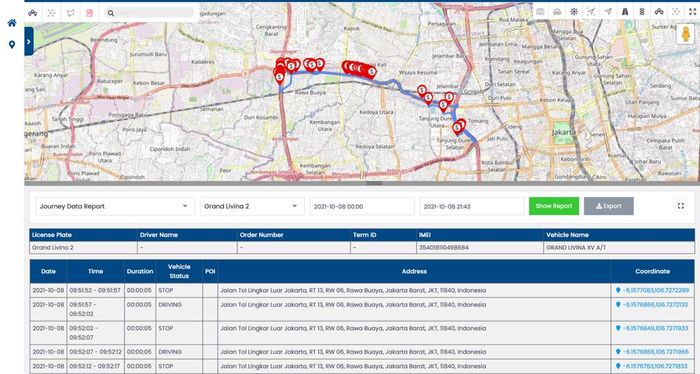Screen dimensions: 700x374
Task: Open the Journey Data Report dropdown
Action: click(115, 206)
